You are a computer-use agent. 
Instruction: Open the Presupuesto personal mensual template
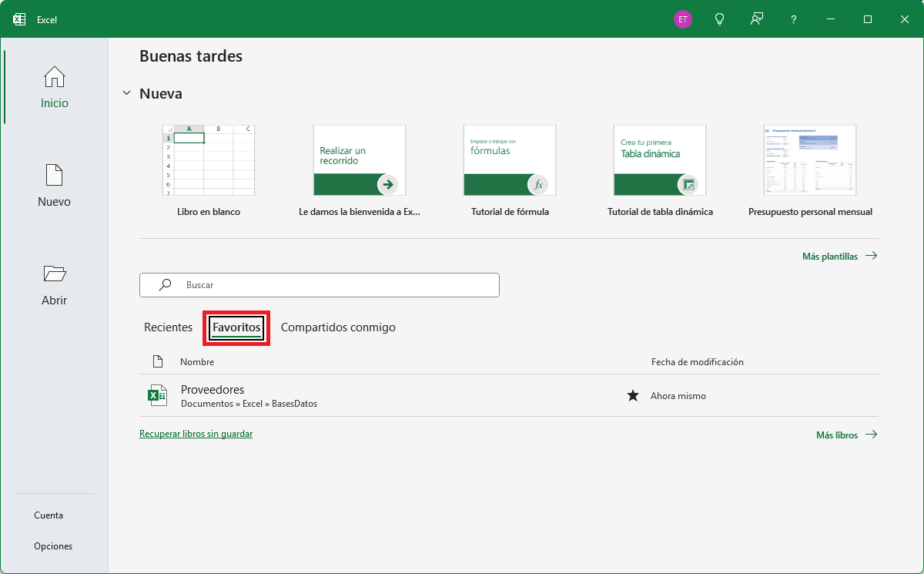coord(810,171)
